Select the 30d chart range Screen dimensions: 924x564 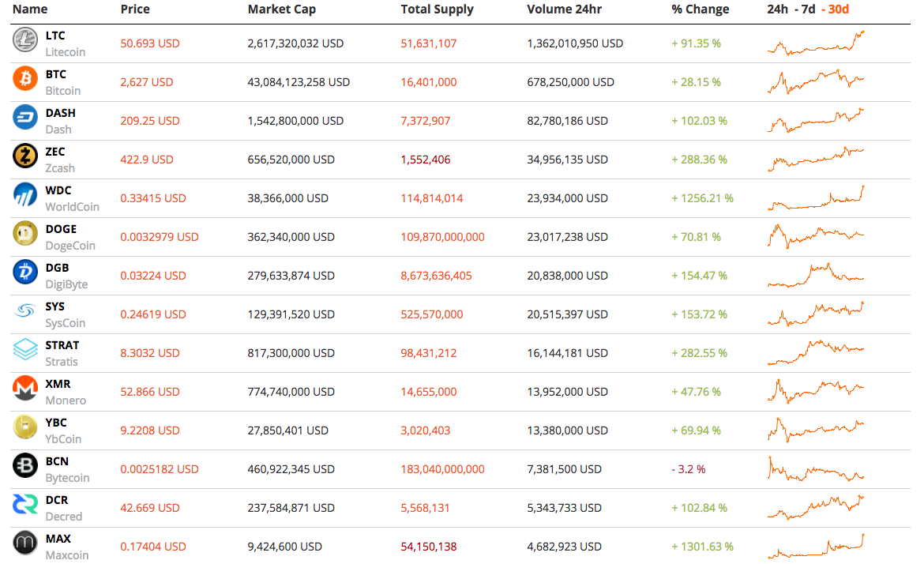coord(839,9)
